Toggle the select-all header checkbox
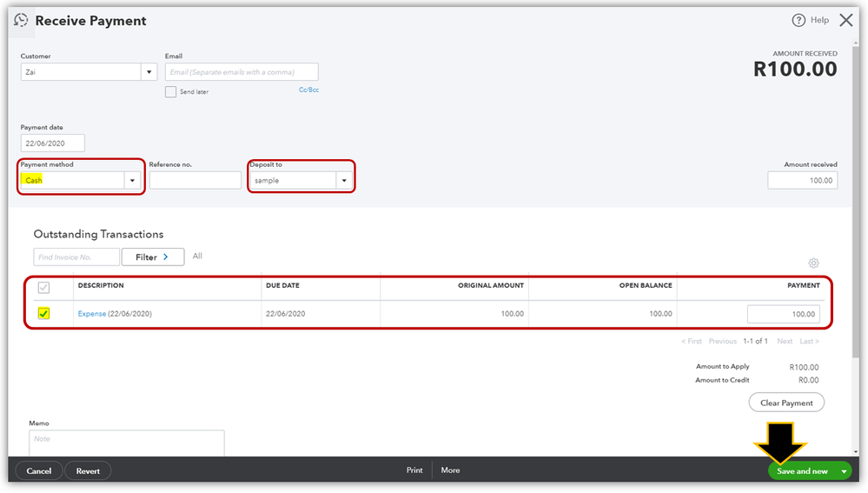 43,288
